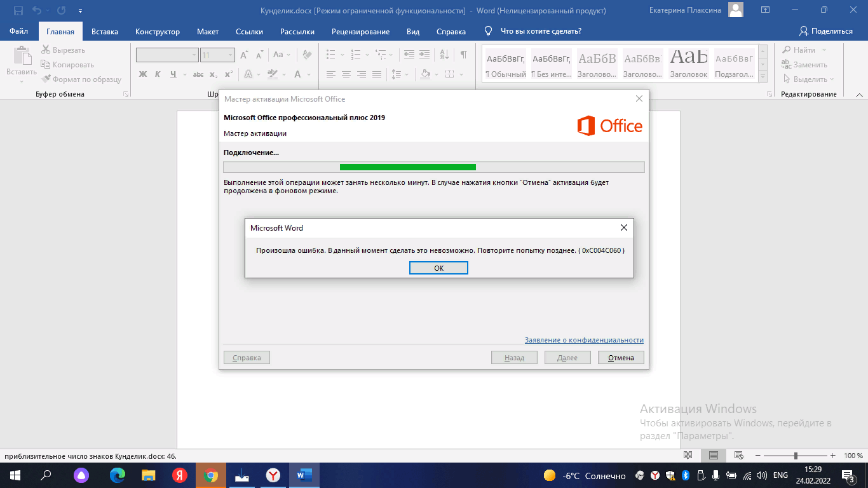Click the Redo icon in quick access toolbar
The width and height of the screenshot is (868, 488).
(x=61, y=11)
